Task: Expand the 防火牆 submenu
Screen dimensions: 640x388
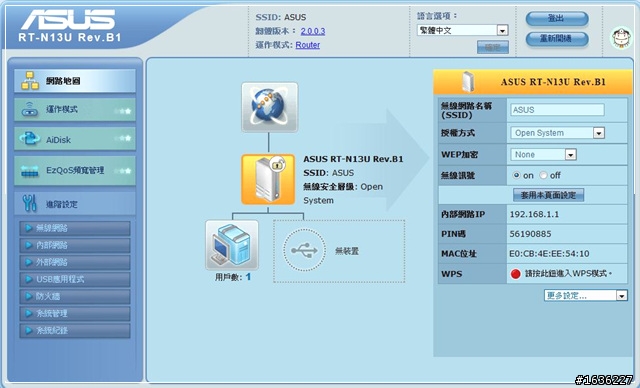Action: tap(75, 296)
